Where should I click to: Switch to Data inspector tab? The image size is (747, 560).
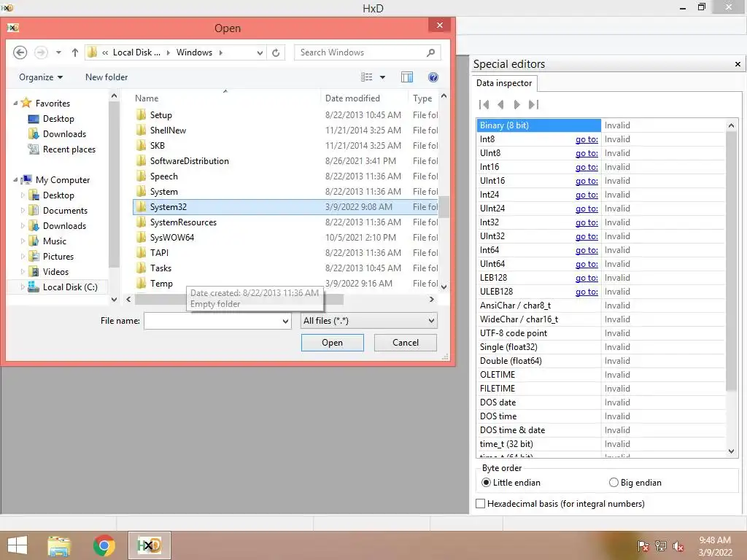[x=504, y=83]
